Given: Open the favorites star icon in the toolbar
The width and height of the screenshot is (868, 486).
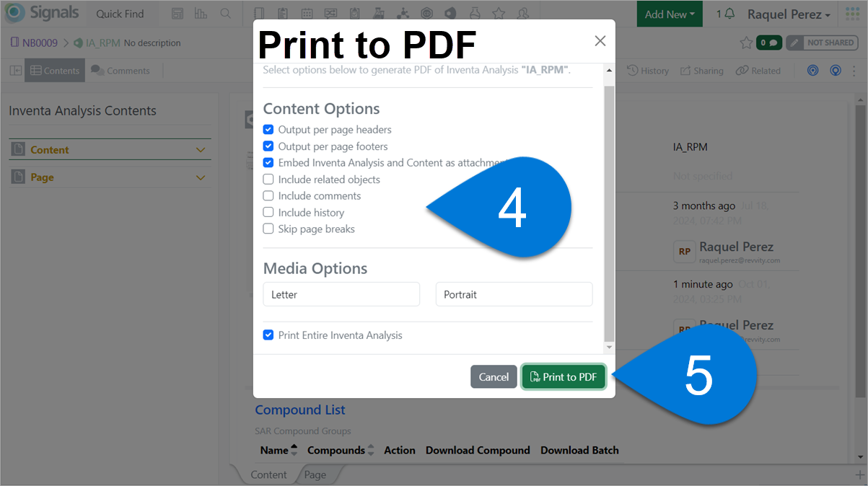Looking at the screenshot, I should pyautogui.click(x=498, y=12).
